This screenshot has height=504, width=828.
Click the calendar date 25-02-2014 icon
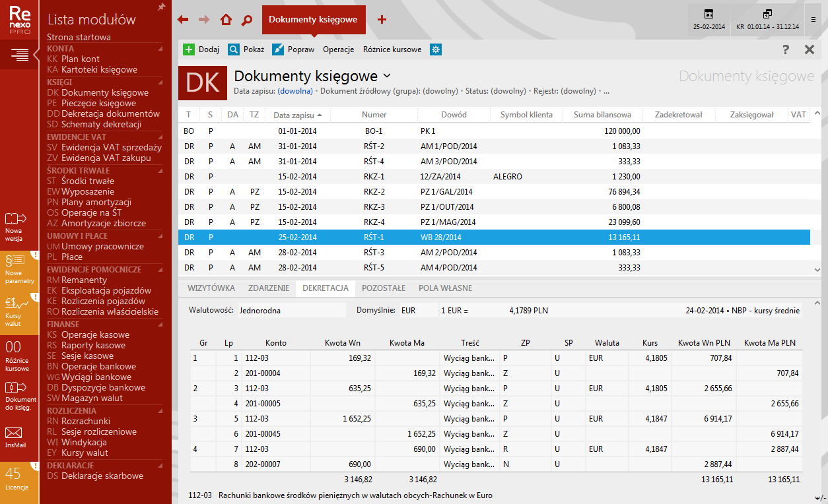[708, 19]
